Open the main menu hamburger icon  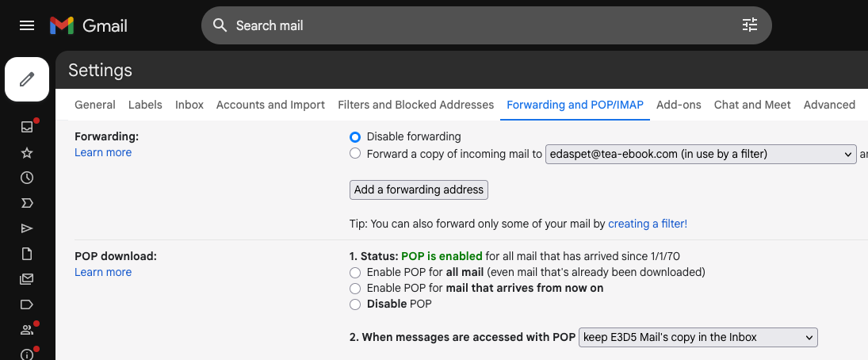click(x=27, y=25)
